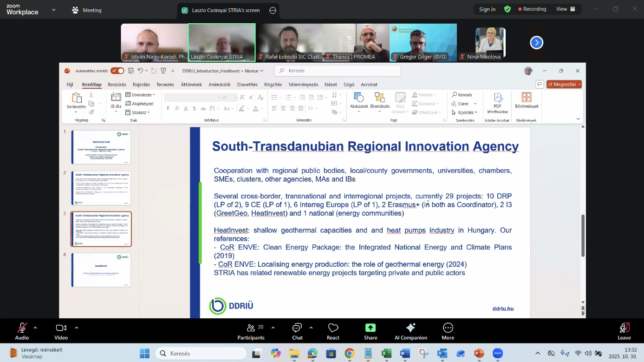Show next participants with blue arrow
Screen dimensions: 644x362
[536, 43]
